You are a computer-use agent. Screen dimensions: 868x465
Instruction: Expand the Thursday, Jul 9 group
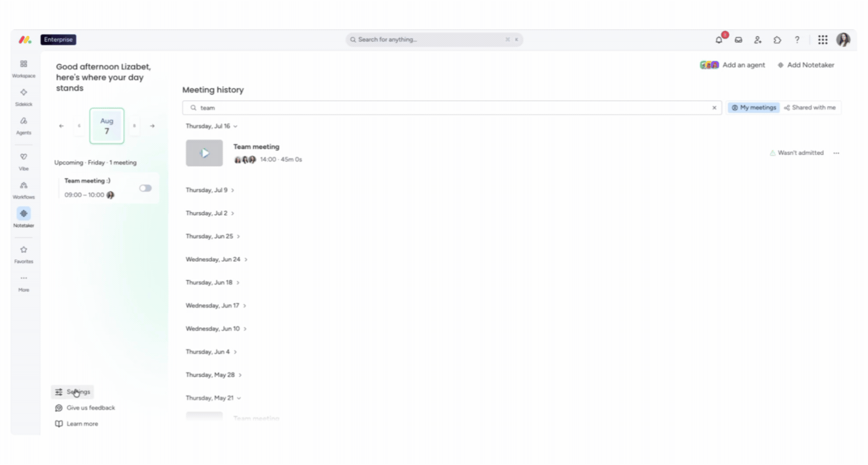210,190
